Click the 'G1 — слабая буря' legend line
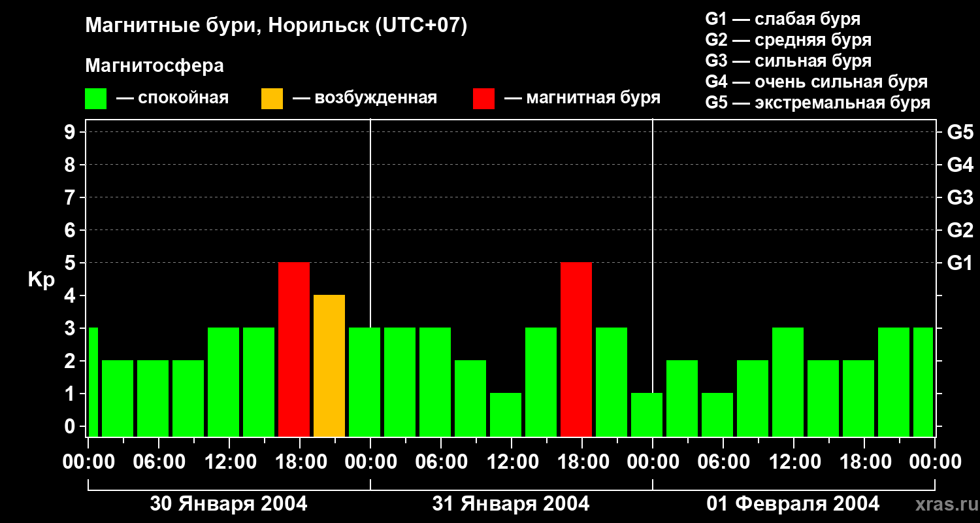 click(x=783, y=19)
